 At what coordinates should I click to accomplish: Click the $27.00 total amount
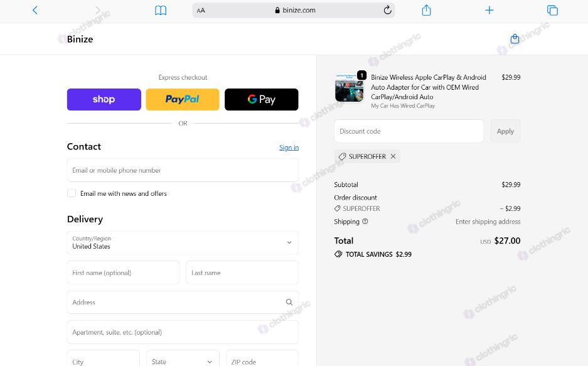tap(507, 240)
